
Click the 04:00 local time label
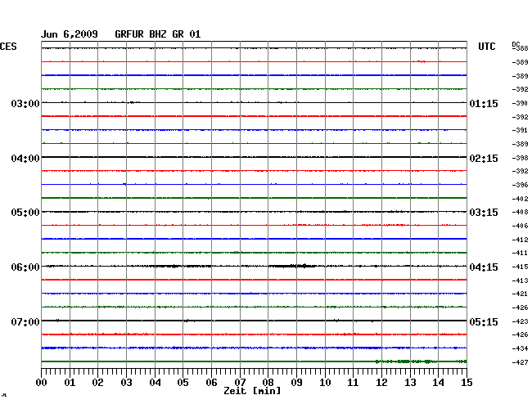pyautogui.click(x=25, y=159)
